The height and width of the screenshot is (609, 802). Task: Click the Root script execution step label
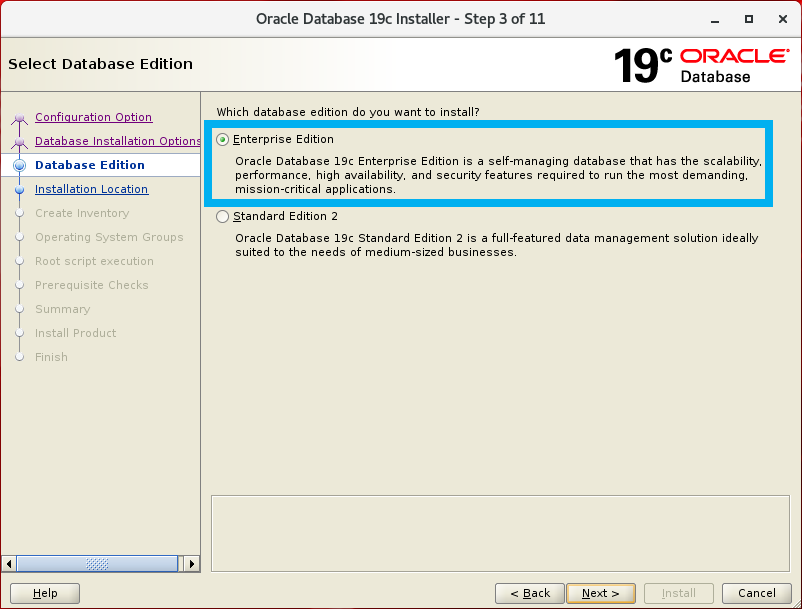click(x=94, y=261)
